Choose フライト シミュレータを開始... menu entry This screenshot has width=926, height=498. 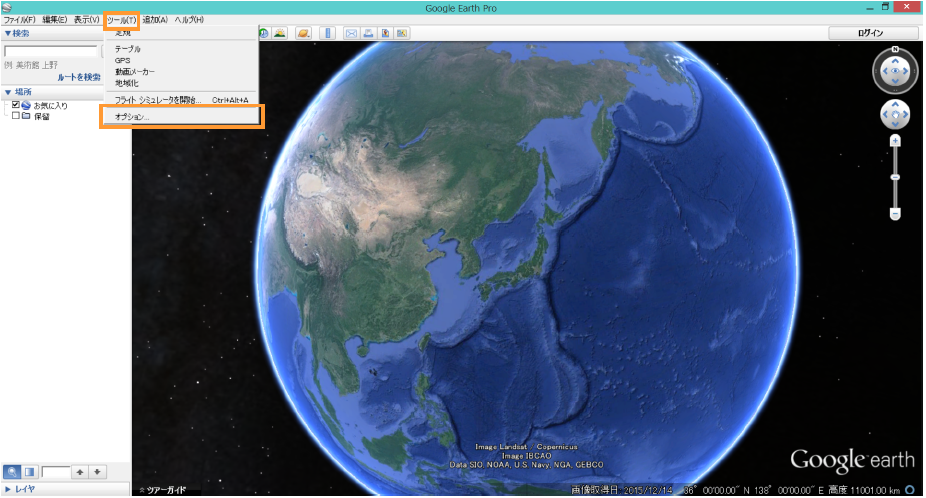pos(182,100)
